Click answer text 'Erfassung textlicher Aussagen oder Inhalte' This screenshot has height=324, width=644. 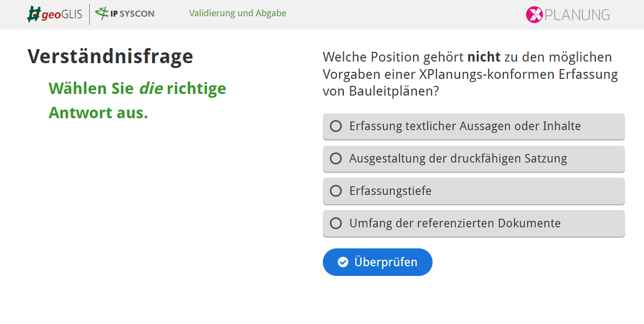coord(465,126)
